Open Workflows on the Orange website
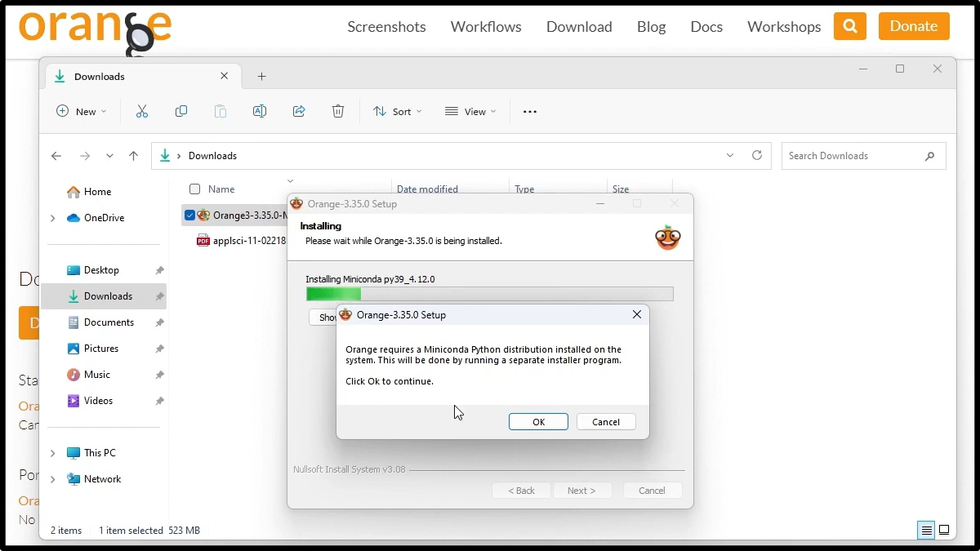This screenshot has height=551, width=980. point(486,27)
